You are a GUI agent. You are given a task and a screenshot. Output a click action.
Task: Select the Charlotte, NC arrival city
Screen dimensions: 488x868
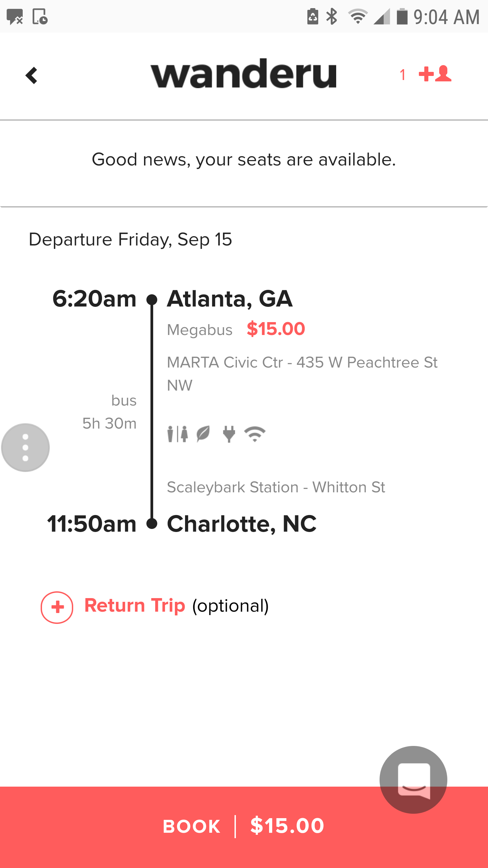click(x=242, y=524)
